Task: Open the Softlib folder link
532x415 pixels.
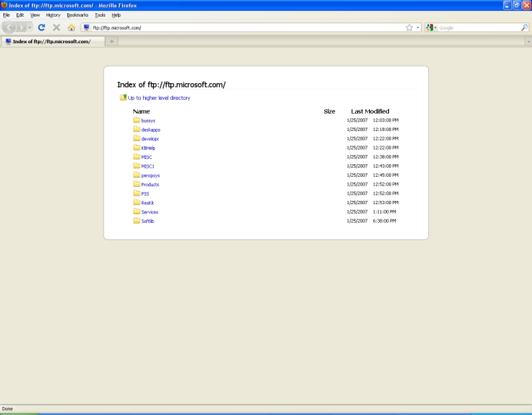Action: pyautogui.click(x=147, y=221)
